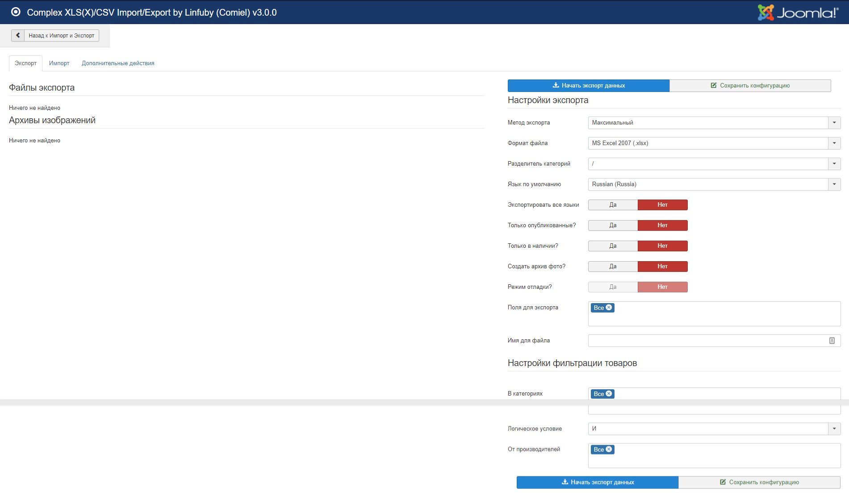Open the 'Дополнительные действия' tab

coord(118,63)
